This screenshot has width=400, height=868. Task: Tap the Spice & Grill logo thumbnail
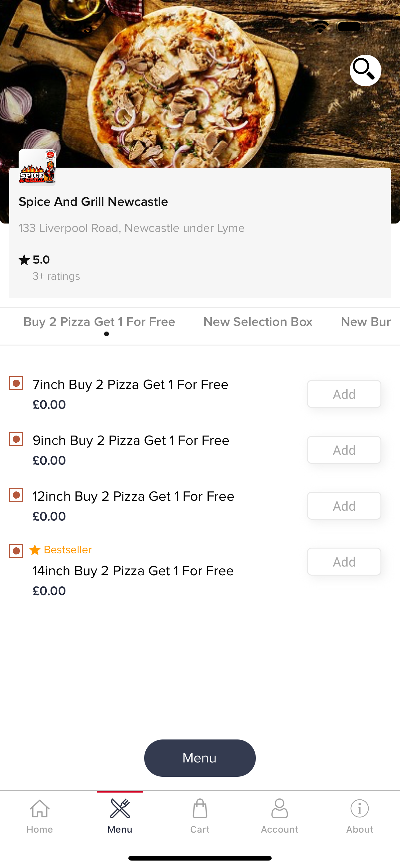coord(37,167)
